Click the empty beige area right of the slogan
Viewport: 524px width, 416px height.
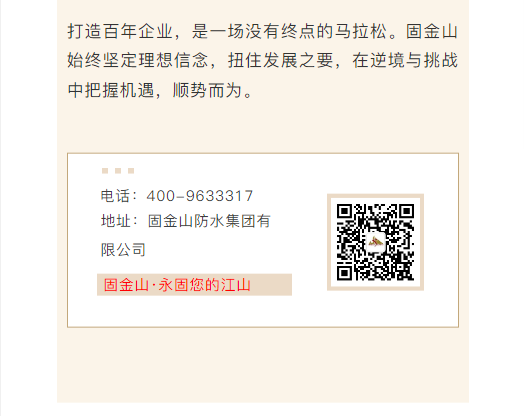271,285
